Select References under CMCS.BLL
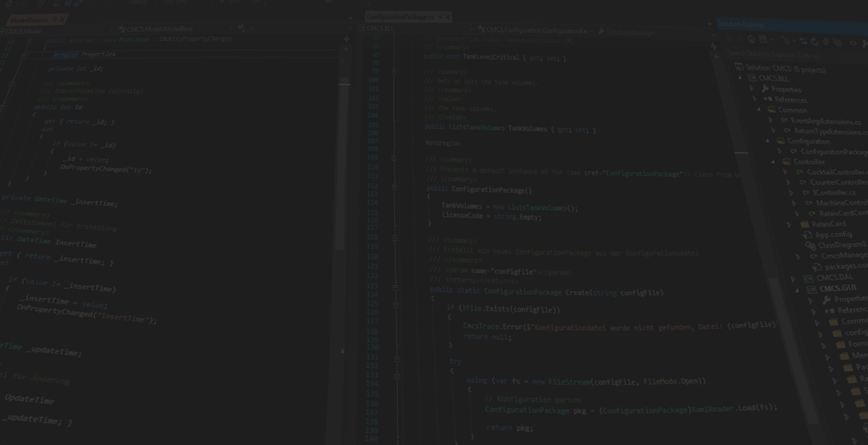This screenshot has height=445, width=868. coord(790,99)
